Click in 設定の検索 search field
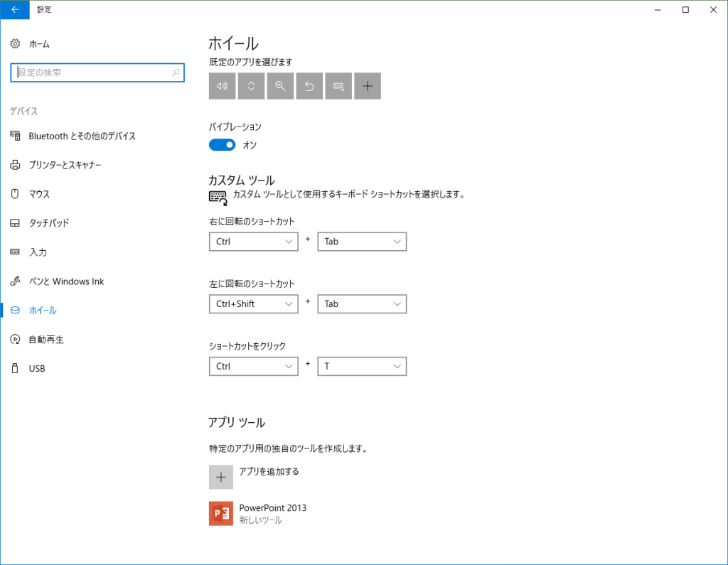Screen dimensions: 728x565 coord(97,72)
